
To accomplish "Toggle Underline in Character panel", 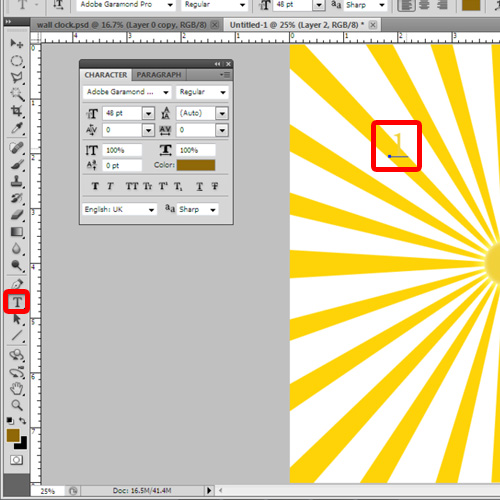I will coord(199,186).
